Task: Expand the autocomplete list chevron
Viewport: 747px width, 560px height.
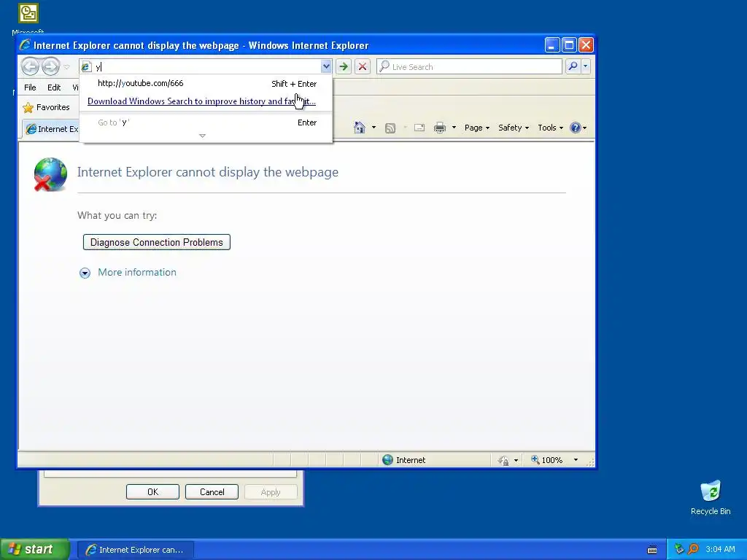Action: pyautogui.click(x=203, y=136)
